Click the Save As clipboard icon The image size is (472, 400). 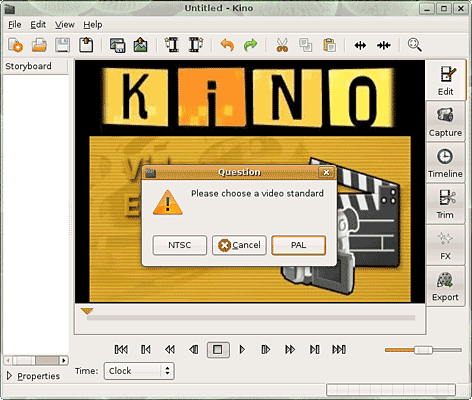[86, 45]
